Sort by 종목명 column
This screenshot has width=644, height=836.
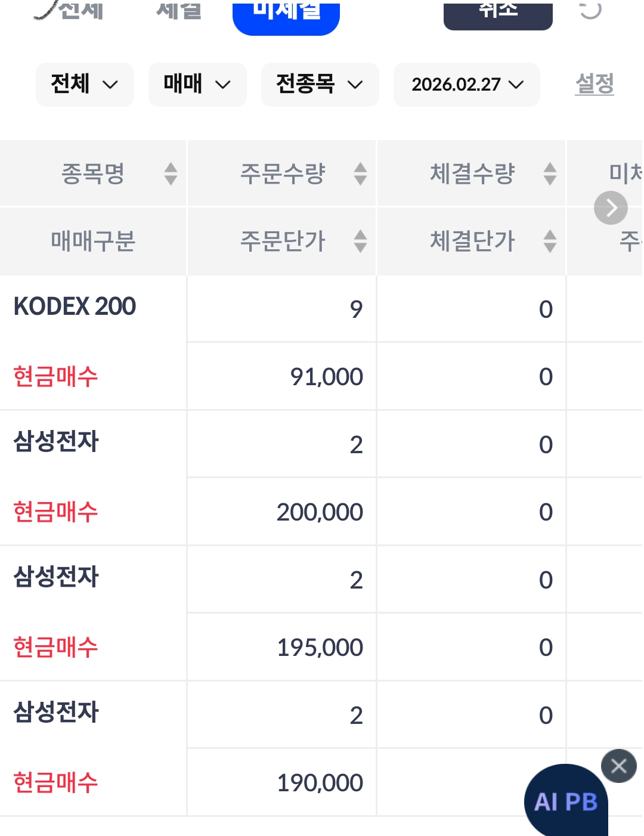pyautogui.click(x=171, y=174)
